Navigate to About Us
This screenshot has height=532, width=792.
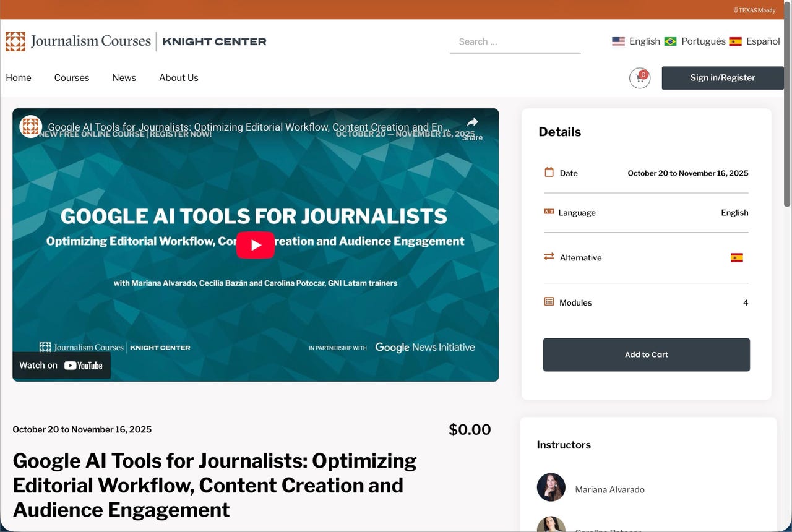click(x=179, y=78)
